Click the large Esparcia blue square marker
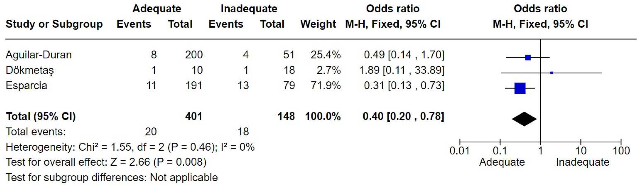 [x=520, y=88]
